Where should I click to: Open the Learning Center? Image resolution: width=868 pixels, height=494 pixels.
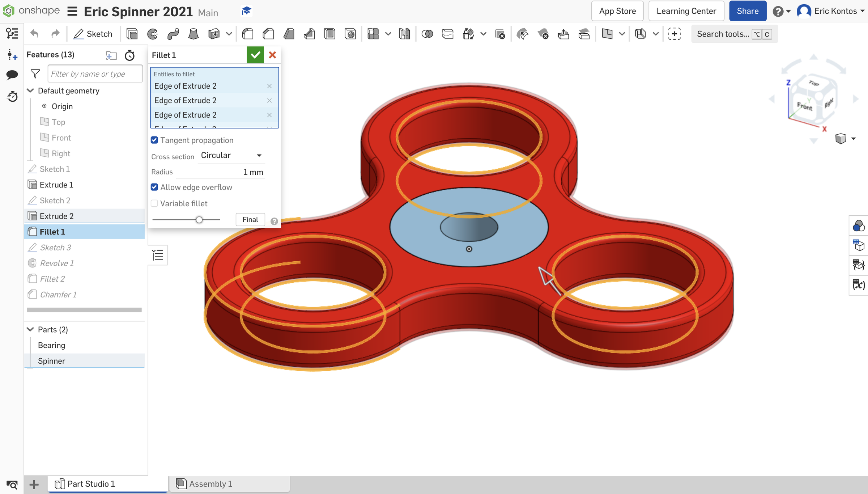pyautogui.click(x=686, y=11)
